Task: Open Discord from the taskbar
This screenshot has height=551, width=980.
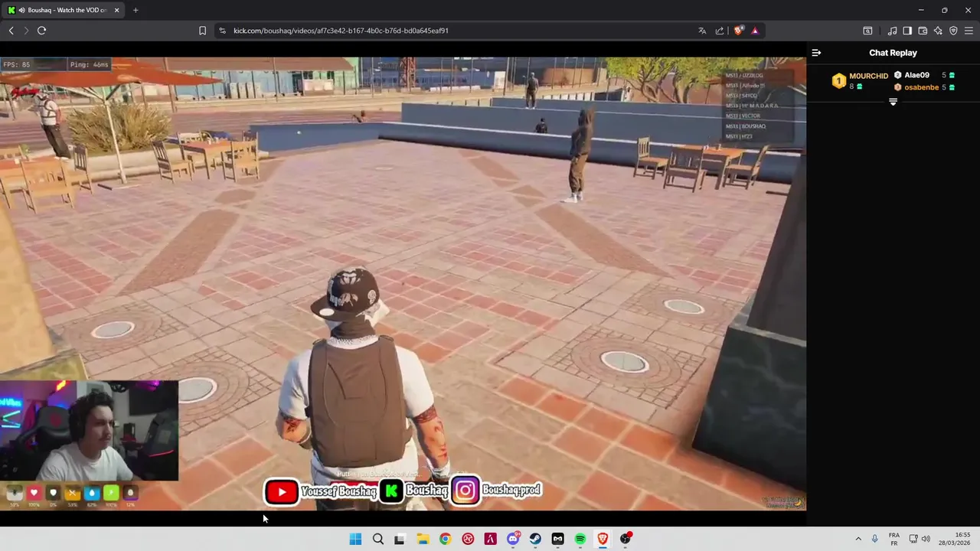Action: click(x=513, y=539)
